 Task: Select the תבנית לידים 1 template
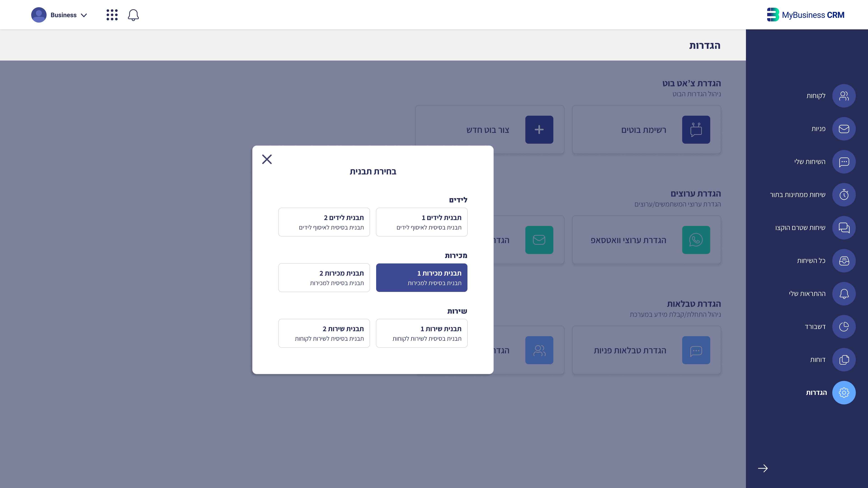tap(421, 222)
